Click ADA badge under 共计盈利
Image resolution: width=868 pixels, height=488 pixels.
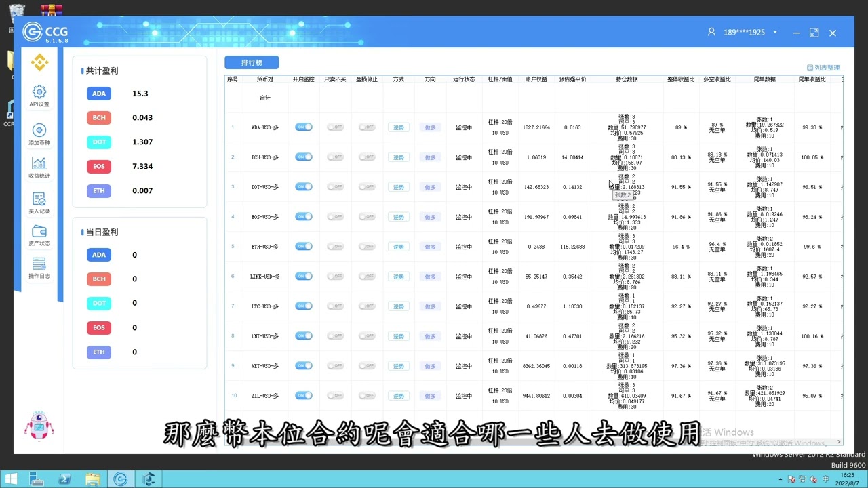coord(99,94)
